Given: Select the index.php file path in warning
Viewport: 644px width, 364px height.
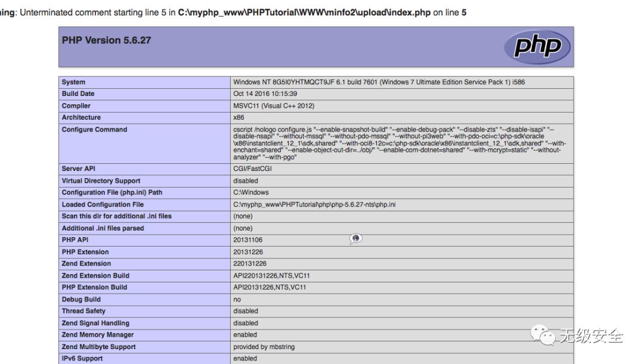Looking at the screenshot, I should click(x=304, y=13).
